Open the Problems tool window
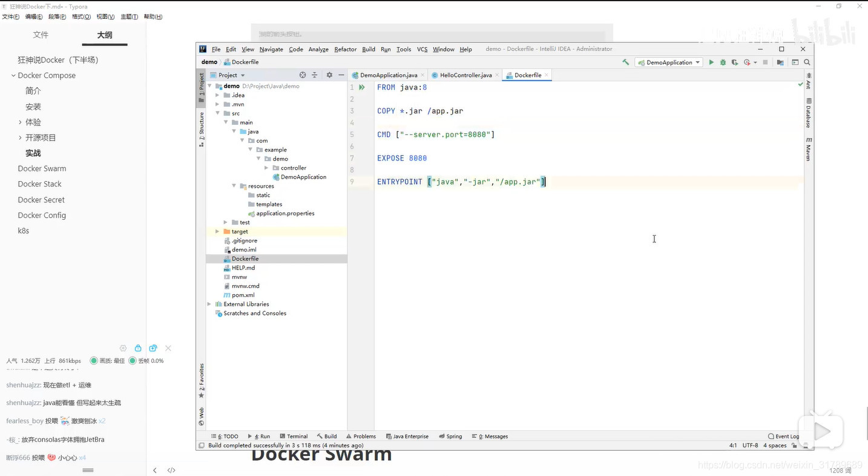This screenshot has height=476, width=868. (361, 436)
